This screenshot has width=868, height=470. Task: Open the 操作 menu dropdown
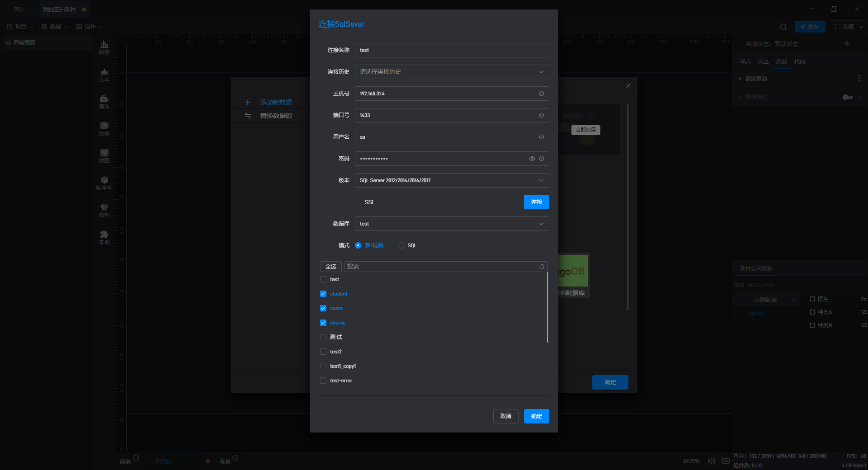(x=90, y=27)
